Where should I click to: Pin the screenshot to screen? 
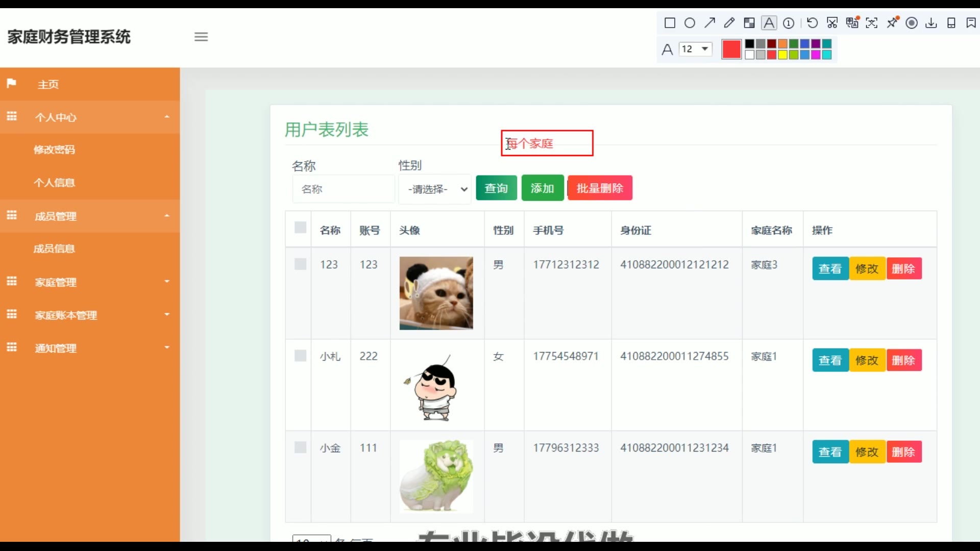[x=892, y=22]
